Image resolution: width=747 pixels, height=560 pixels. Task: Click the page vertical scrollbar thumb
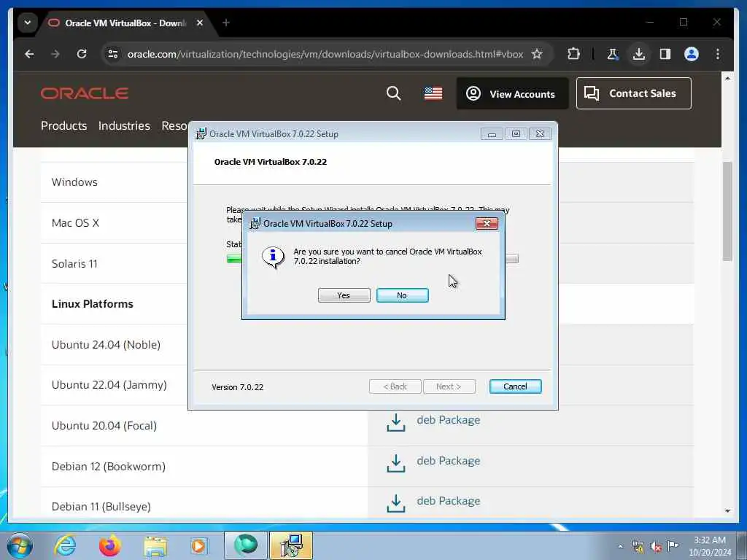(x=727, y=211)
